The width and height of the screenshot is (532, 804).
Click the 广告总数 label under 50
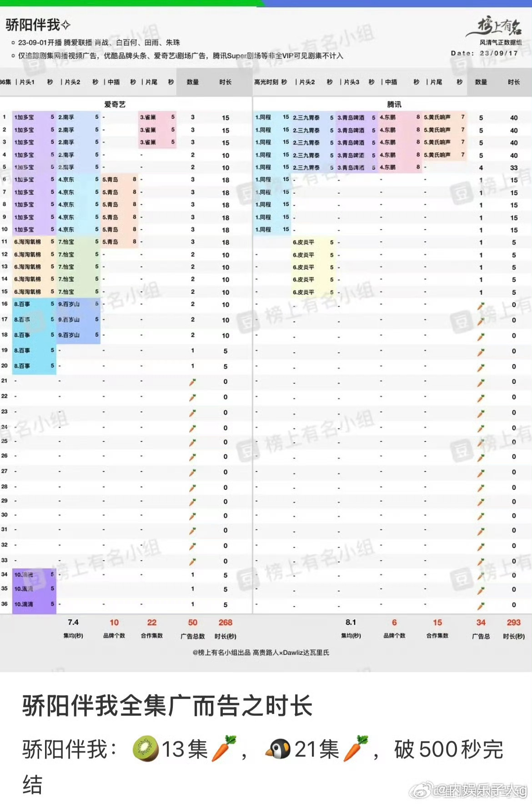coord(193,636)
